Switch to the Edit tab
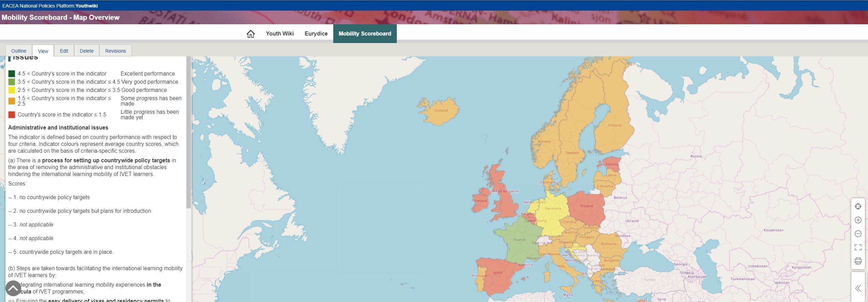 (64, 51)
